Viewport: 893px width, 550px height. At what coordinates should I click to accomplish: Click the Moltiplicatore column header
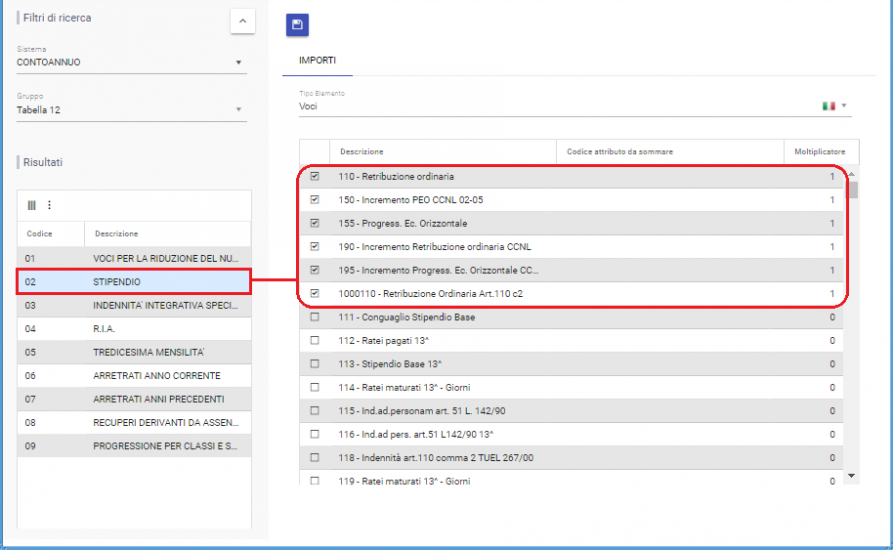click(x=819, y=152)
